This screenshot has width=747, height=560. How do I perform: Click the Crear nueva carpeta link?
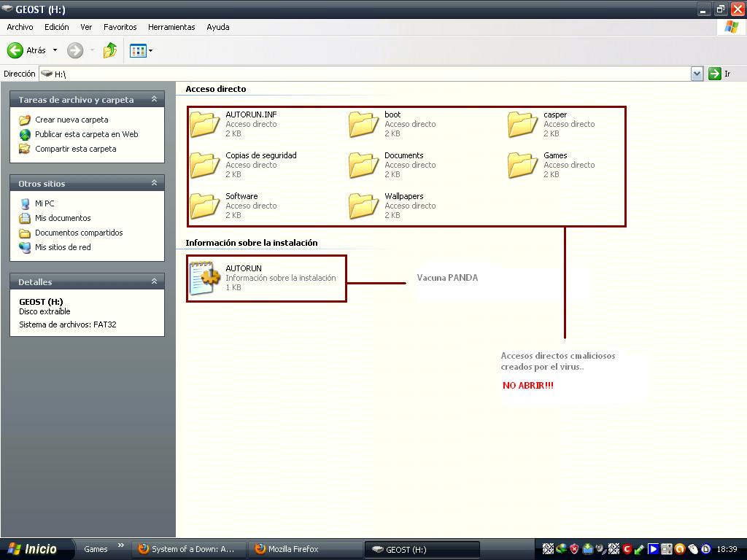click(x=71, y=120)
